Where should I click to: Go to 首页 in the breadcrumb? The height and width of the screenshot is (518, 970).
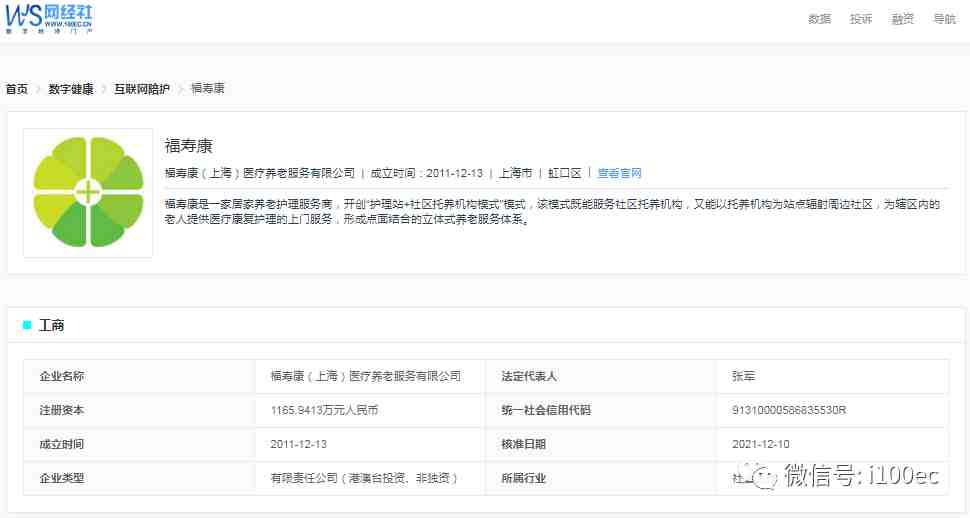(17, 89)
